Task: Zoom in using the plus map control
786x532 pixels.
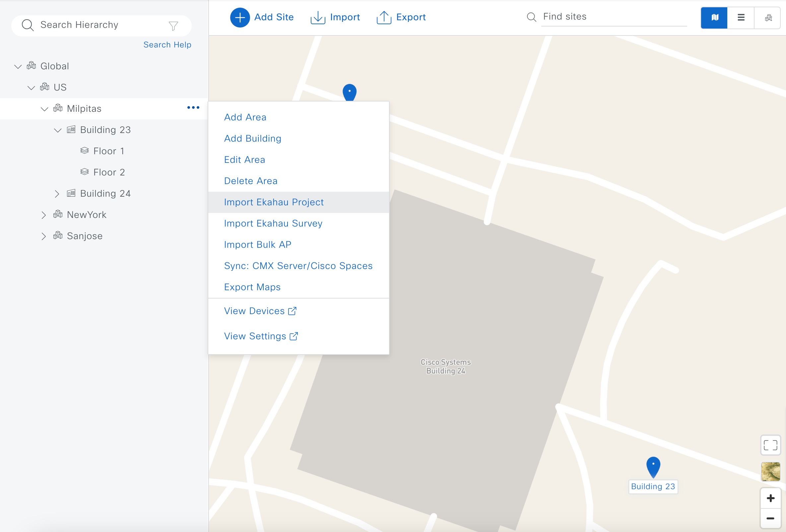Action: [x=771, y=498]
